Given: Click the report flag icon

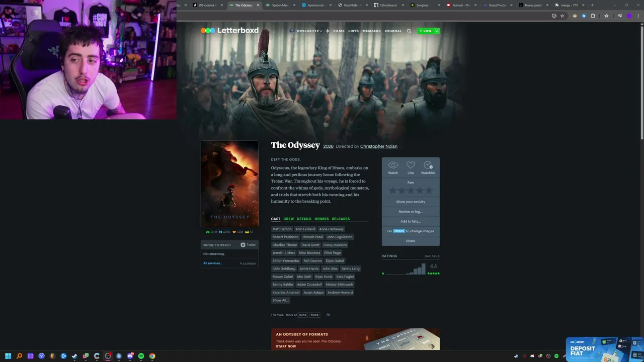Looking at the screenshot, I should (328, 315).
